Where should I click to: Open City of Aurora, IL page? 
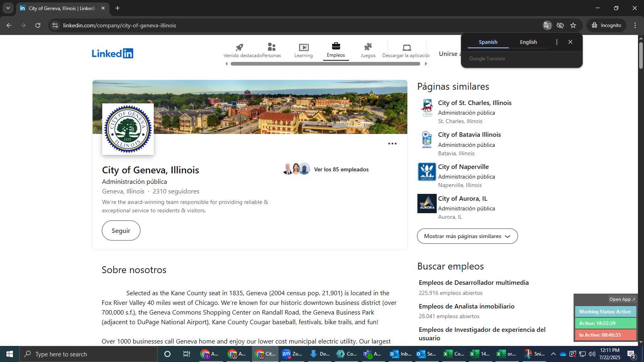(x=462, y=198)
